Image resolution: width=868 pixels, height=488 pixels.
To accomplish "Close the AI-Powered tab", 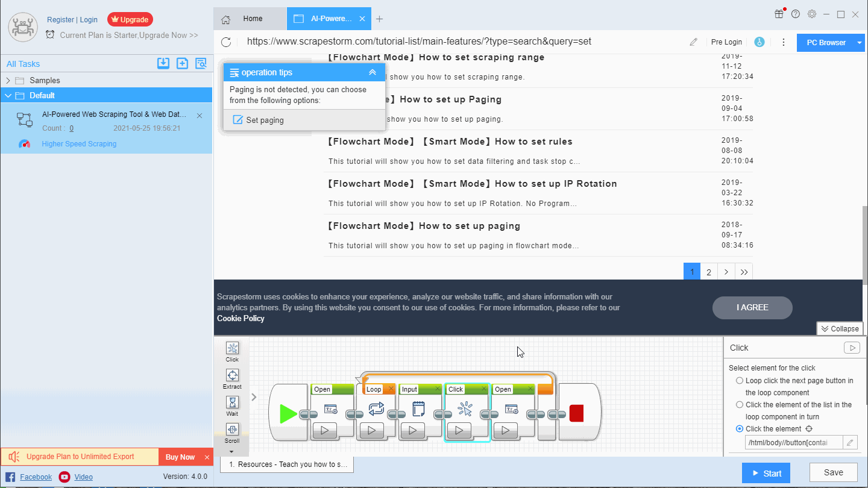I will (362, 19).
